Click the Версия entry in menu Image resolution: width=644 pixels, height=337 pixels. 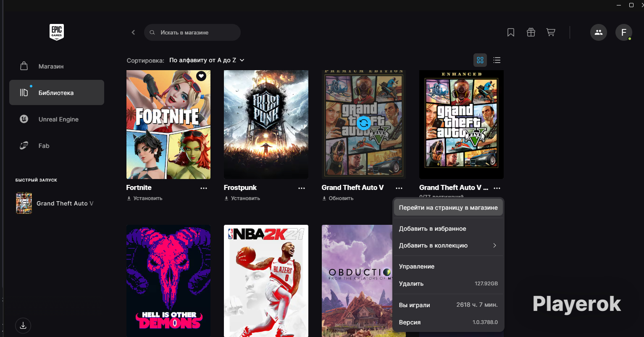pyautogui.click(x=448, y=322)
